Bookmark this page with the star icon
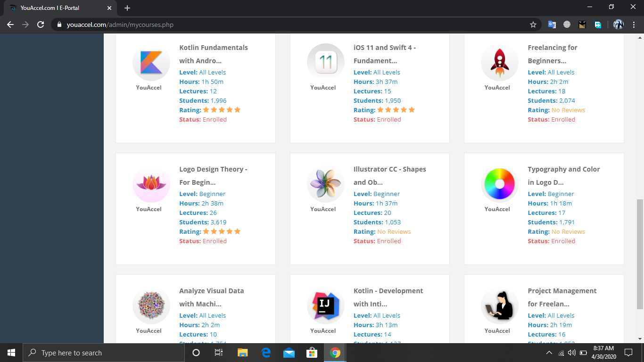The image size is (644, 362). (x=533, y=25)
